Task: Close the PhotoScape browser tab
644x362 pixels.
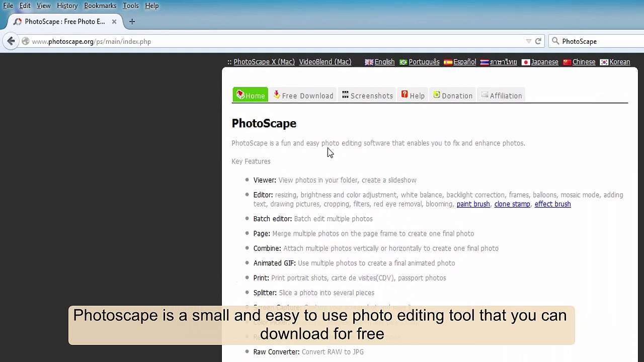Action: (x=114, y=22)
